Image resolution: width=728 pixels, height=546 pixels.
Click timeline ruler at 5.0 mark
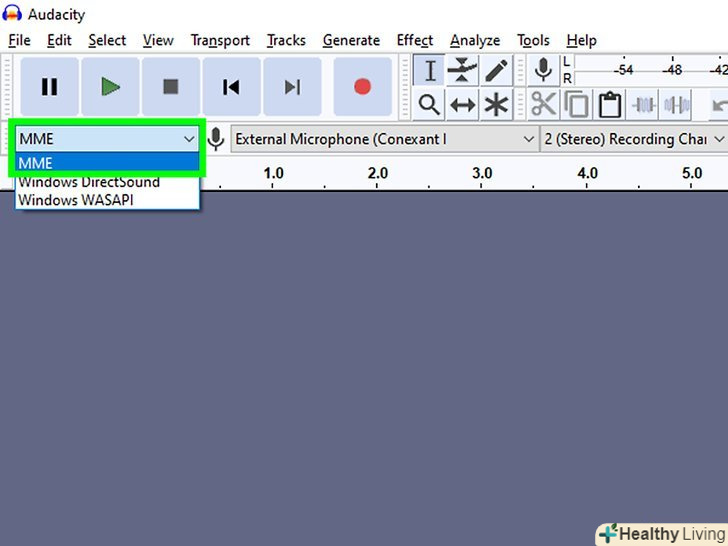pyautogui.click(x=691, y=174)
